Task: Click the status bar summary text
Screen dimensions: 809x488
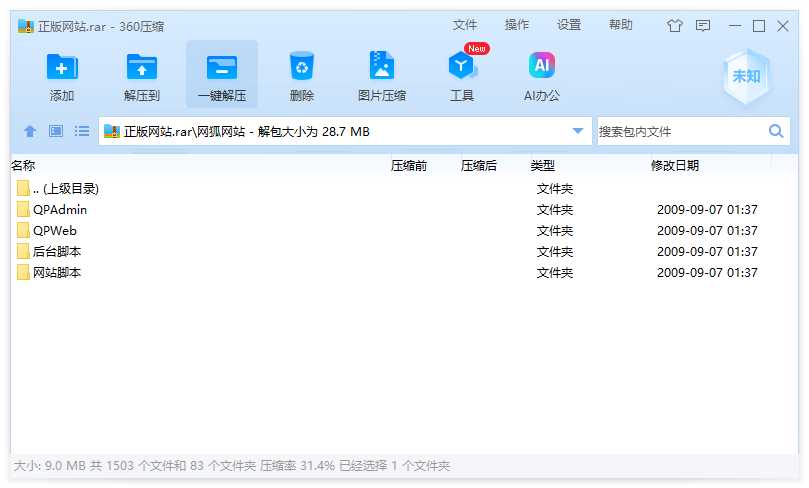Action: coord(232,466)
